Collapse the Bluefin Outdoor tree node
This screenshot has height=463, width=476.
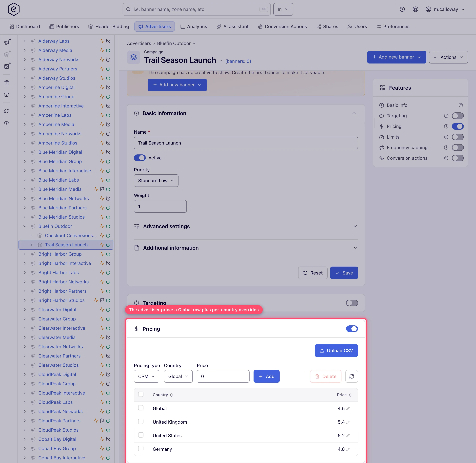pos(25,226)
